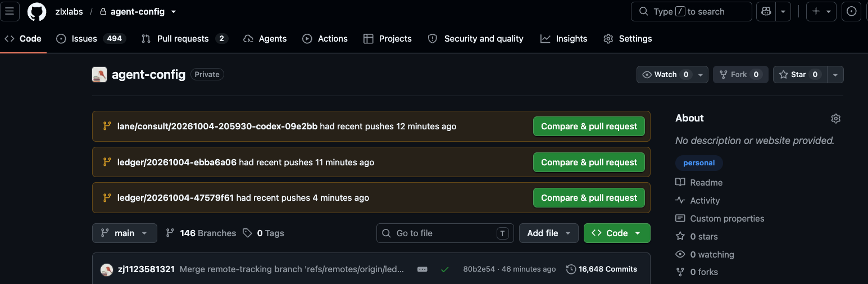
Task: Open the issues circle icon in header
Action: (x=852, y=11)
